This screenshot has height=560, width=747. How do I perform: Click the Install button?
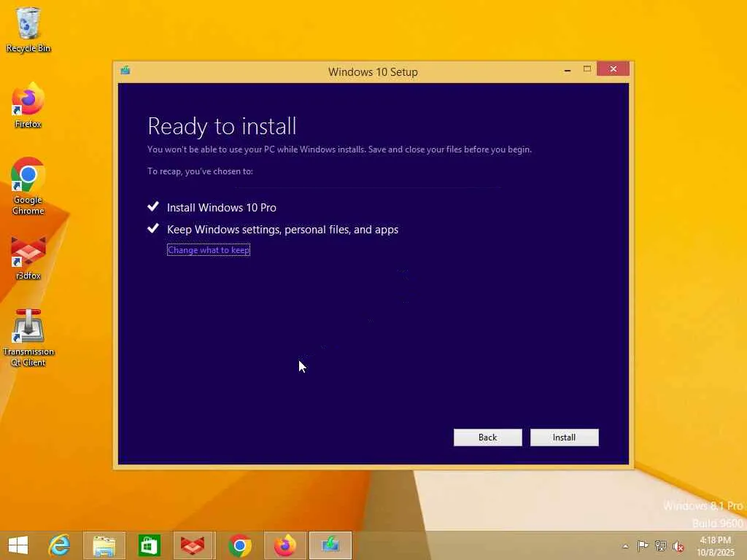click(564, 437)
